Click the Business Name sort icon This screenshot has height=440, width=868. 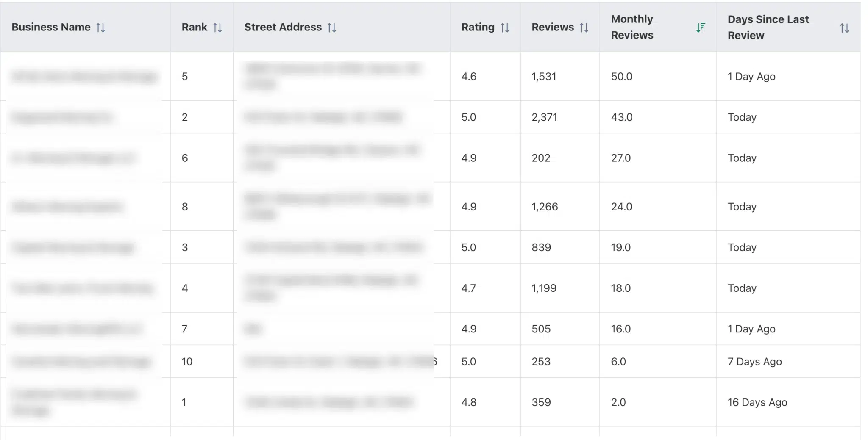[x=100, y=28]
